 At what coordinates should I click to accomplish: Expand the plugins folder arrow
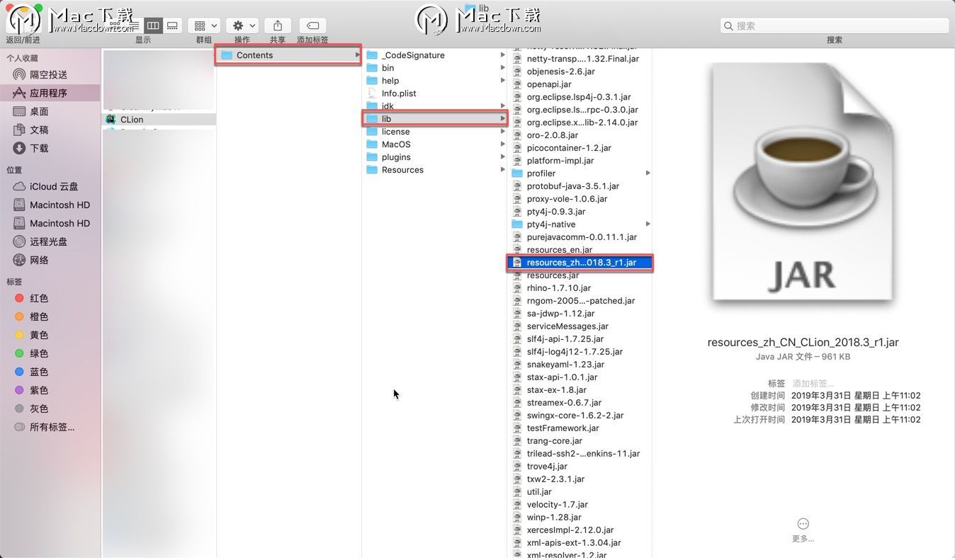point(502,157)
